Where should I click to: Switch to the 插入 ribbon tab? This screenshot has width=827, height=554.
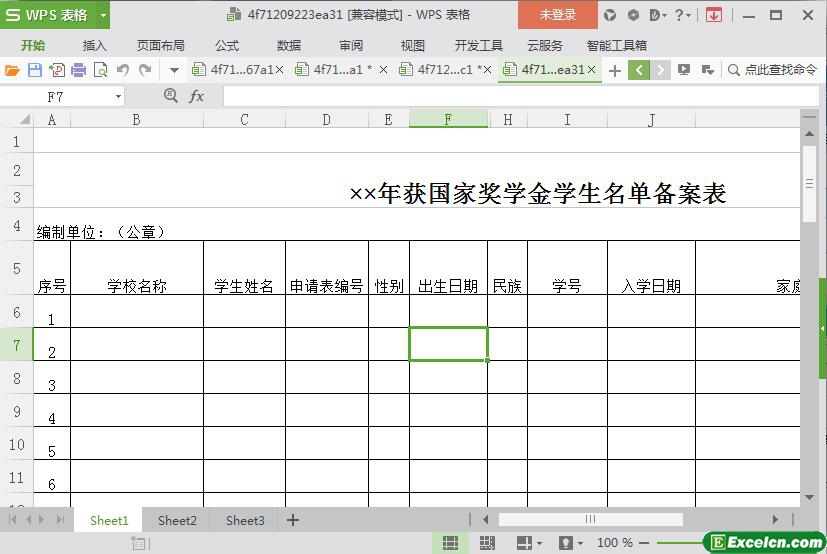94,45
